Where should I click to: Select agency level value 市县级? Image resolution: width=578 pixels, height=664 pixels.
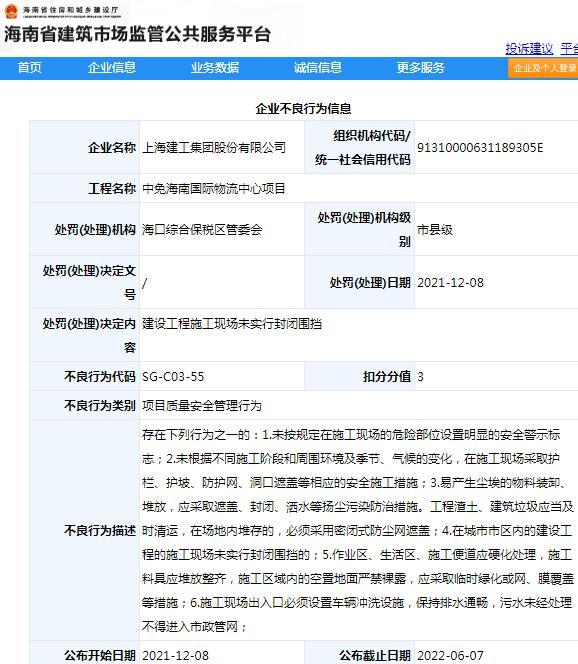pyautogui.click(x=435, y=230)
